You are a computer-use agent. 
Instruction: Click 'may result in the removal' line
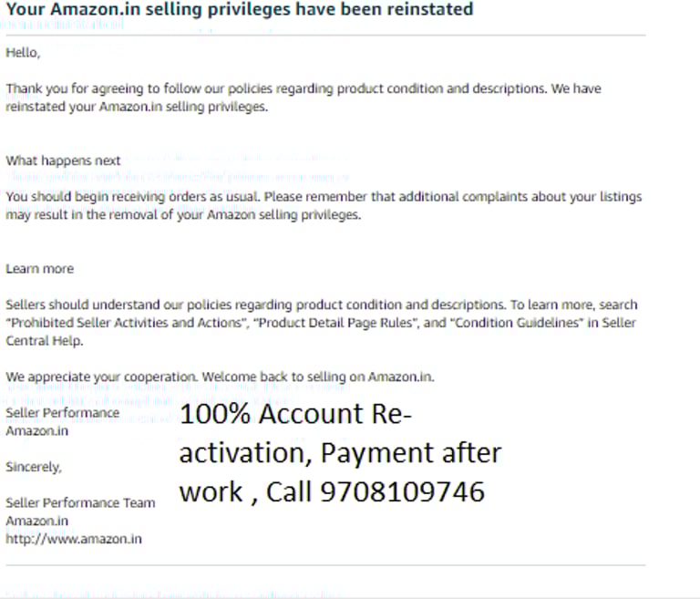coord(183,215)
